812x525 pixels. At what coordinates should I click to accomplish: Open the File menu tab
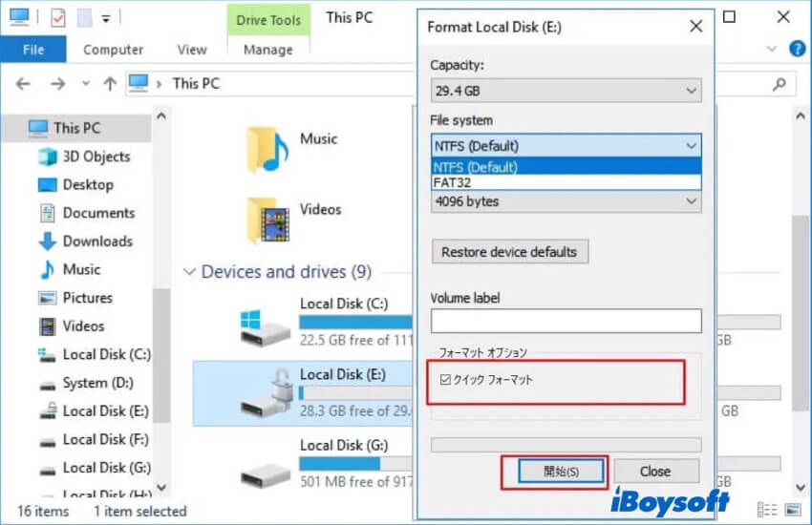pyautogui.click(x=32, y=50)
